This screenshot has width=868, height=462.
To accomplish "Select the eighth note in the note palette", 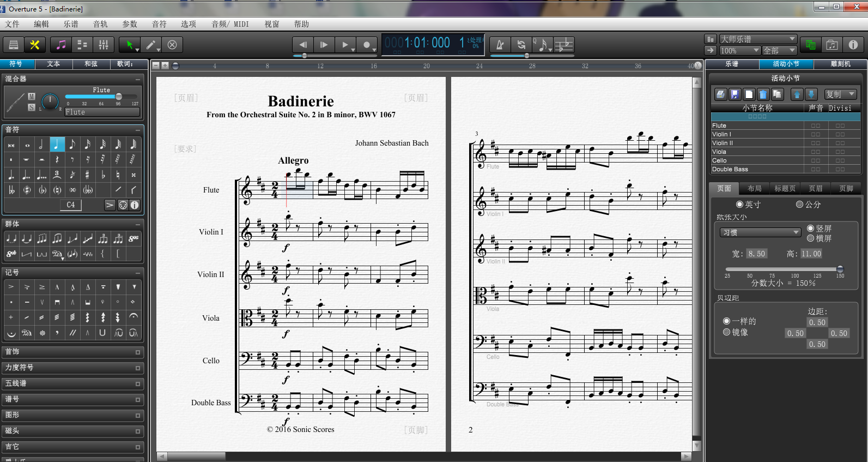I will coord(72,145).
